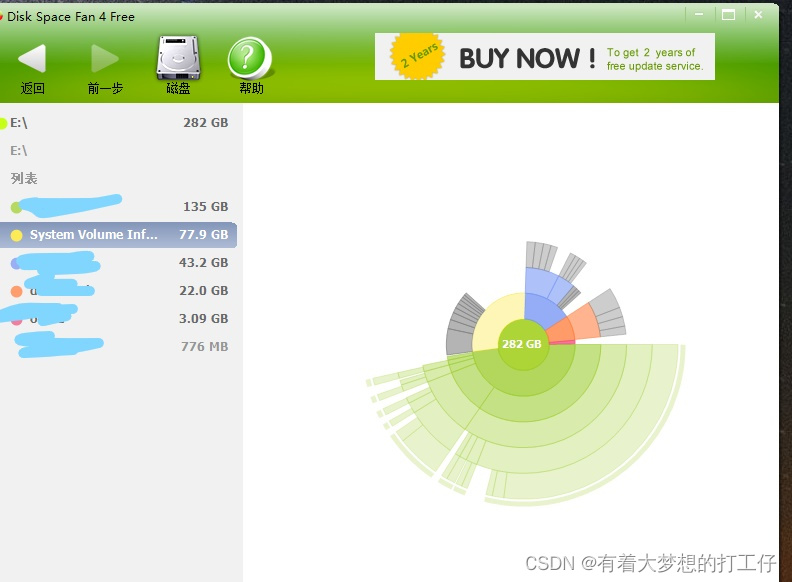
Task: Select the 776 MB folder row
Action: (x=118, y=347)
